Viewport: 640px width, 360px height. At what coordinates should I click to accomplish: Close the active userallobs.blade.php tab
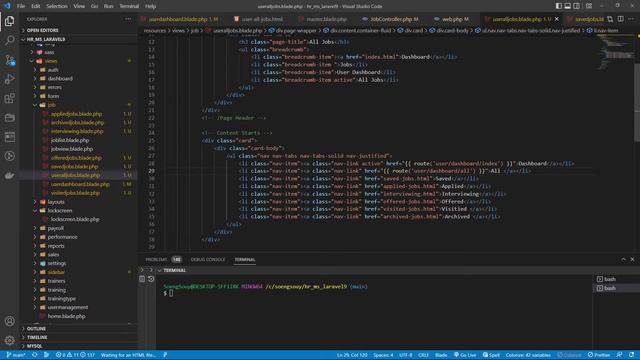(556, 19)
